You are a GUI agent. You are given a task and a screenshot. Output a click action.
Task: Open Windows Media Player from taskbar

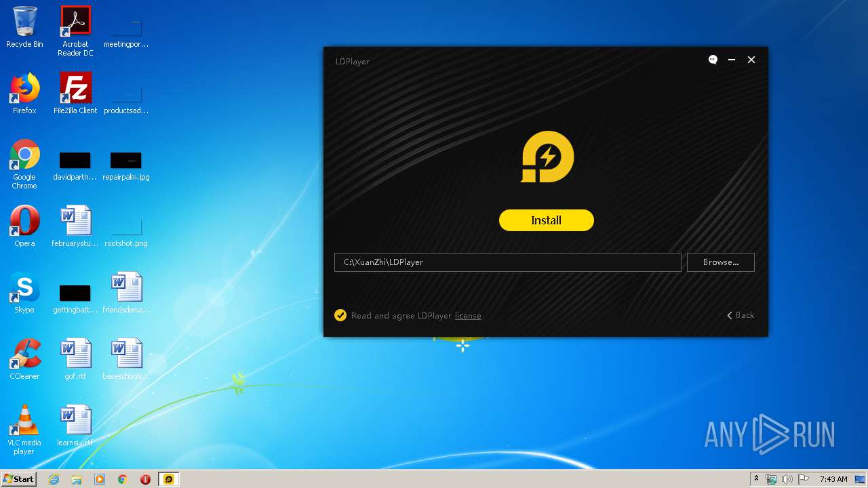point(100,479)
